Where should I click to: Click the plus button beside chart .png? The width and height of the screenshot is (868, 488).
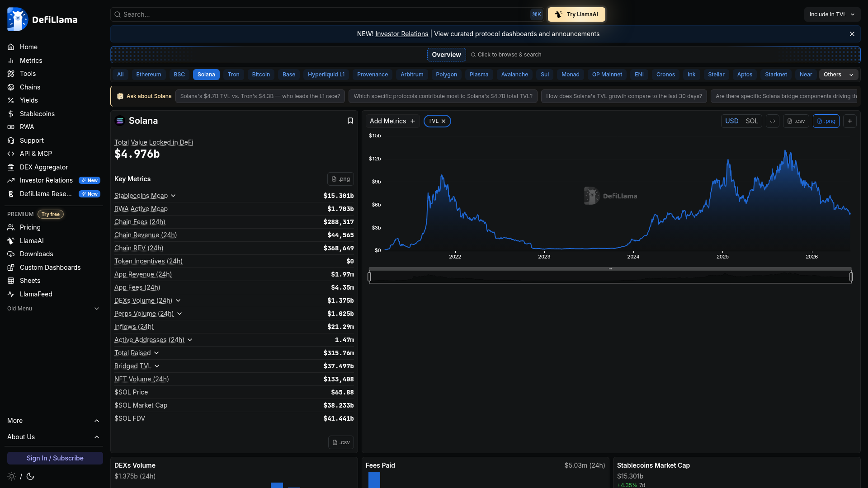850,121
